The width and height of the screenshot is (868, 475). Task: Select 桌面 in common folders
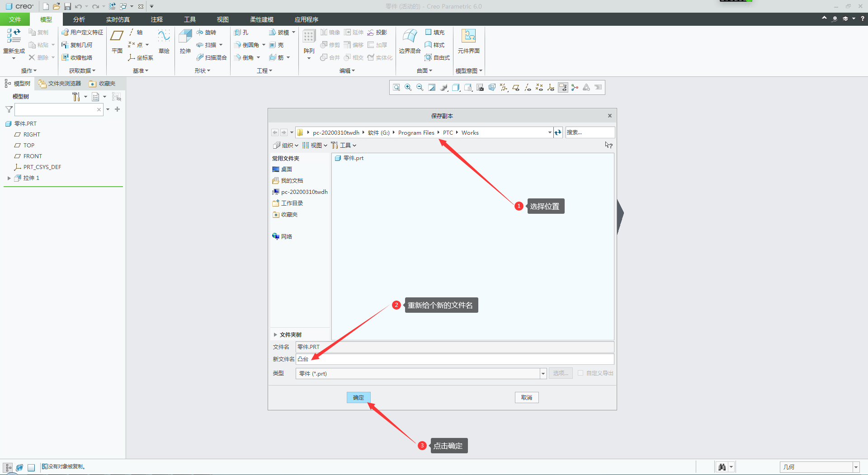(x=286, y=169)
